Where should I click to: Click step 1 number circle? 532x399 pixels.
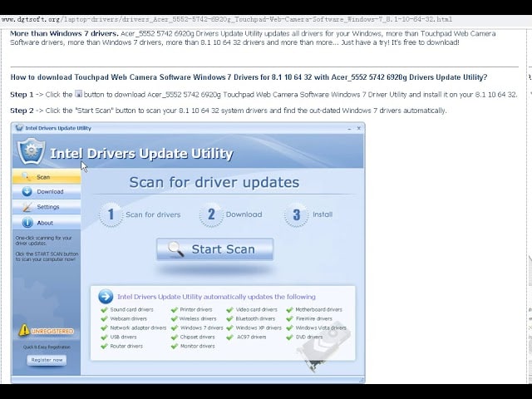point(111,214)
